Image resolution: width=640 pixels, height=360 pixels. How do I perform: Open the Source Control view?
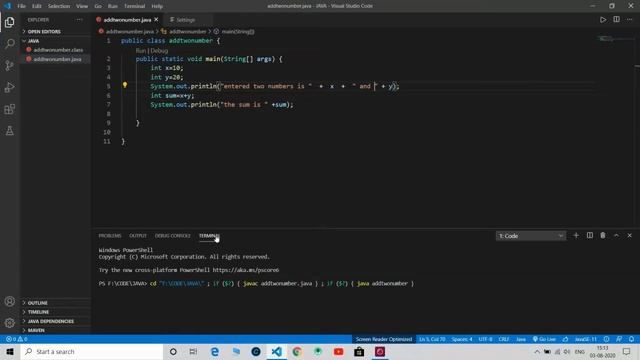coord(10,65)
